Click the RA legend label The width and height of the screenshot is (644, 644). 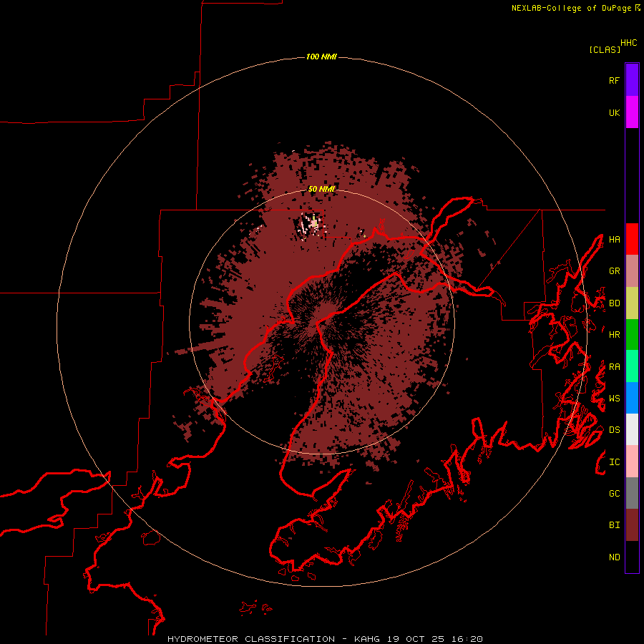(x=614, y=367)
